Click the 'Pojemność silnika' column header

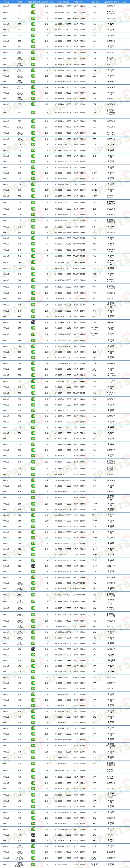47,2
